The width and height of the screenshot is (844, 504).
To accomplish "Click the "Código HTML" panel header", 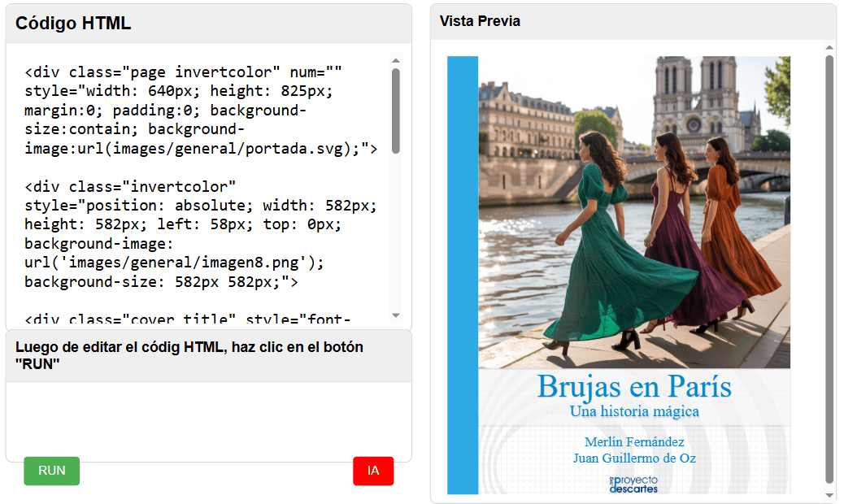I will pyautogui.click(x=73, y=24).
